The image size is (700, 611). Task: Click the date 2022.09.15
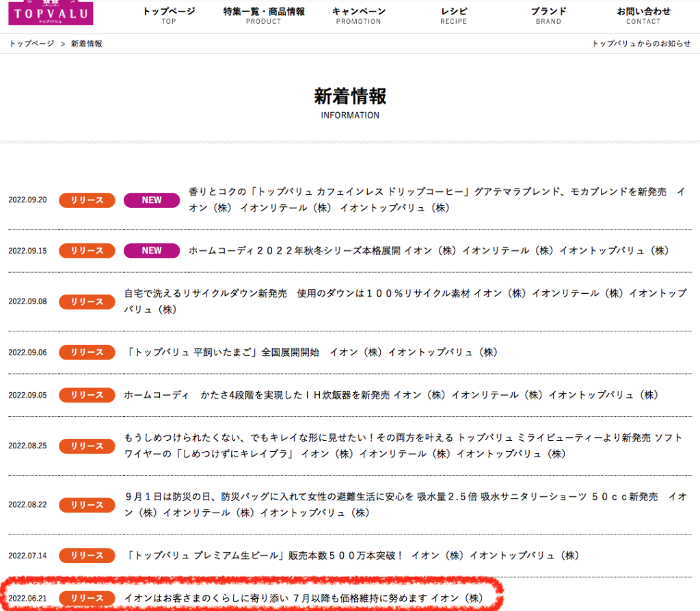27,251
